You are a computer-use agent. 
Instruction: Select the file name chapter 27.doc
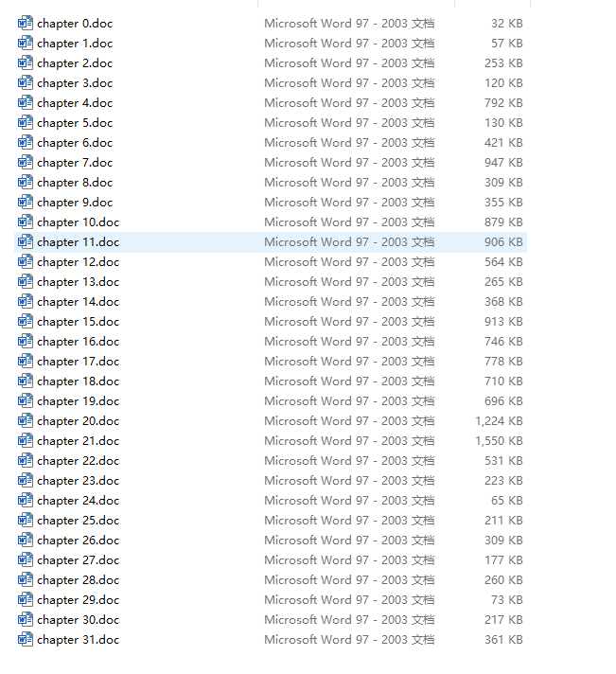coord(79,560)
